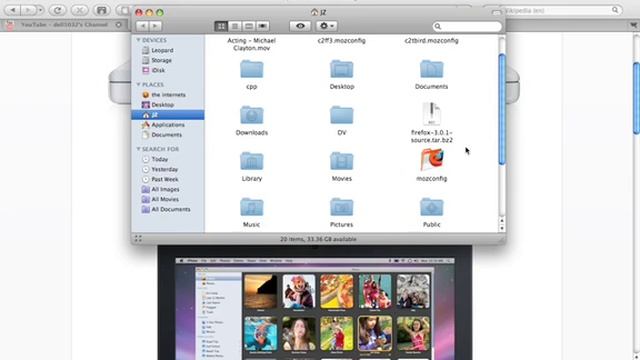640x360 pixels.
Task: Go back in Finder window
Action: point(142,26)
